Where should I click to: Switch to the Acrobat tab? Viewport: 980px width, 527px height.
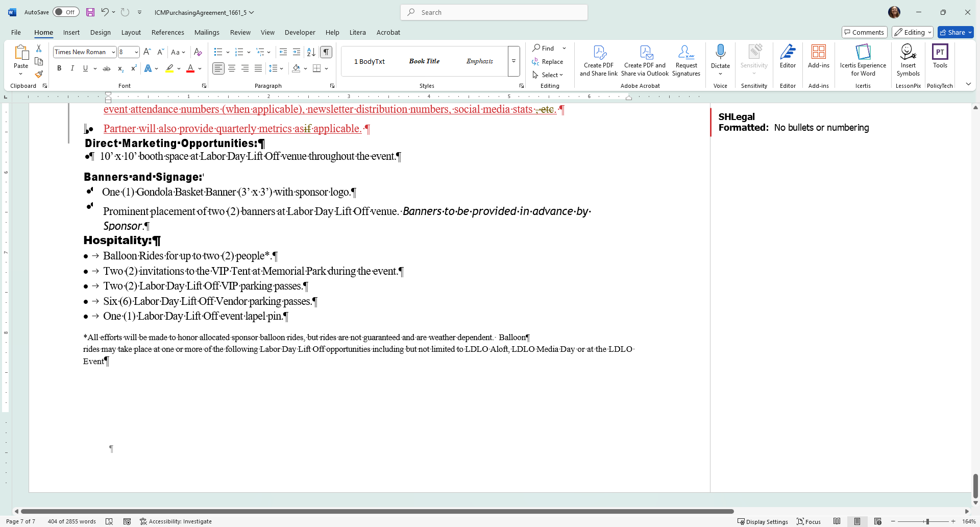pos(388,32)
